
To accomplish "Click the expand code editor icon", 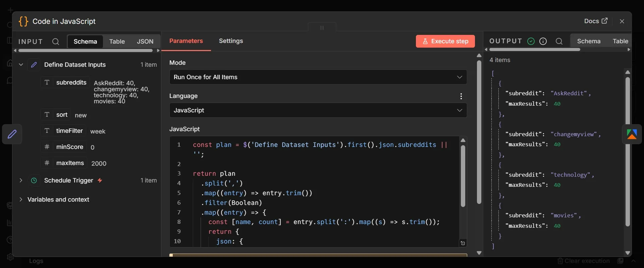I will (463, 243).
